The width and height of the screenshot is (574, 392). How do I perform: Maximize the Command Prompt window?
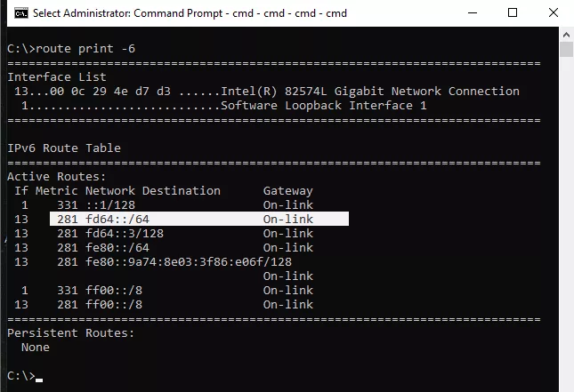(x=513, y=12)
